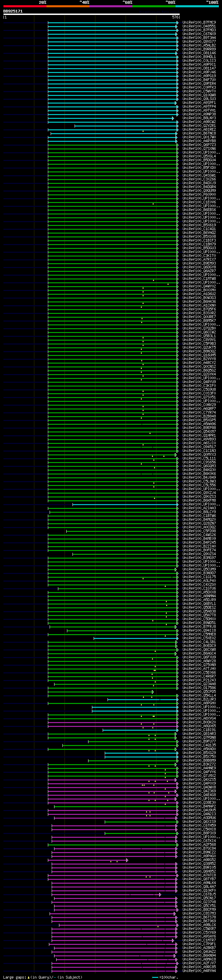
Task: Select the query label BB925171
Action: [13, 11]
